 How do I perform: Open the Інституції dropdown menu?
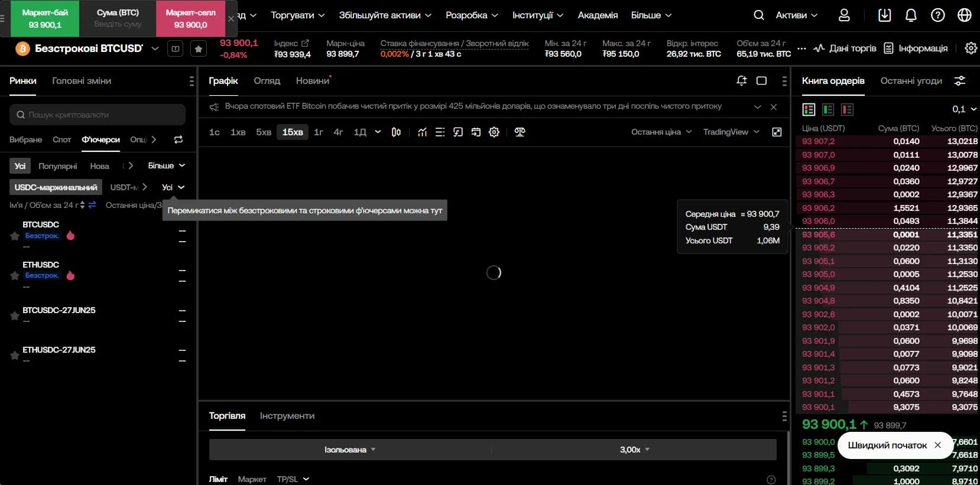pos(538,15)
